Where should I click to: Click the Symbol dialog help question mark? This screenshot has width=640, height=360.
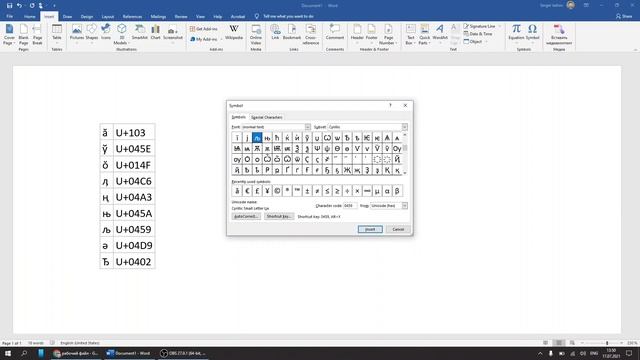pyautogui.click(x=390, y=105)
